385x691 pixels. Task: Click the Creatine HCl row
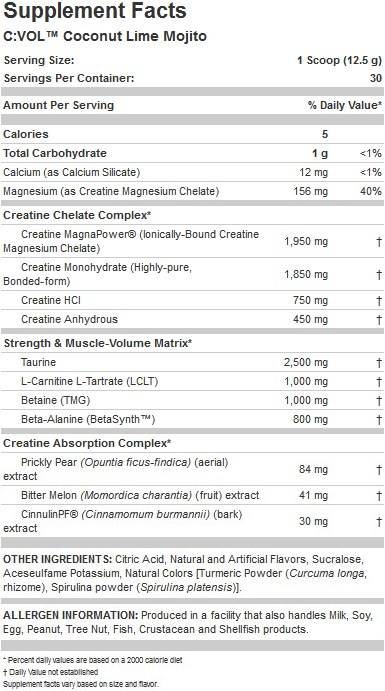192,300
